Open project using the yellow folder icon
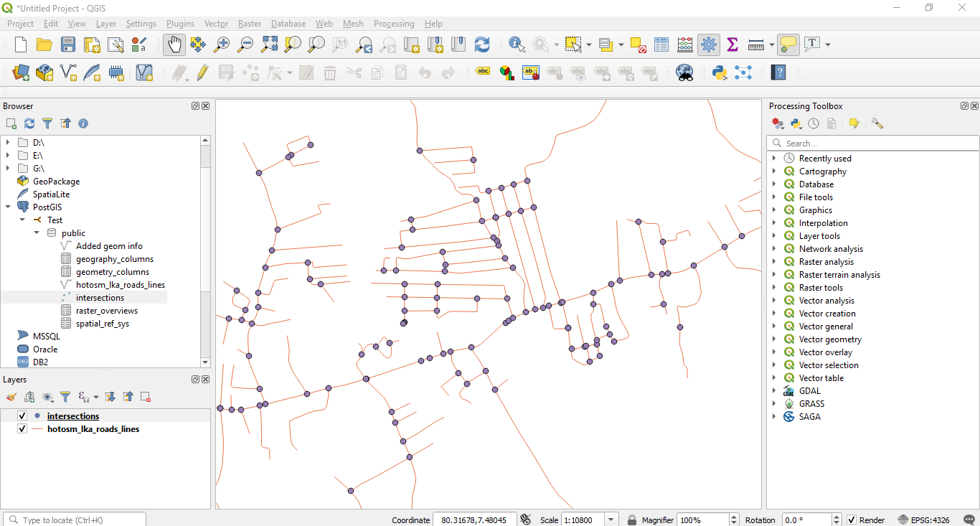The image size is (980, 526). 44,44
